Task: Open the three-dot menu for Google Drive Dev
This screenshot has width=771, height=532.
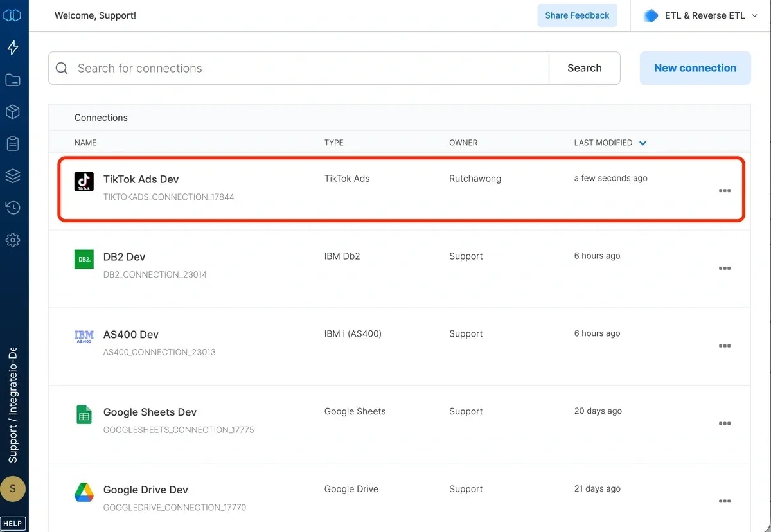Action: click(x=725, y=502)
